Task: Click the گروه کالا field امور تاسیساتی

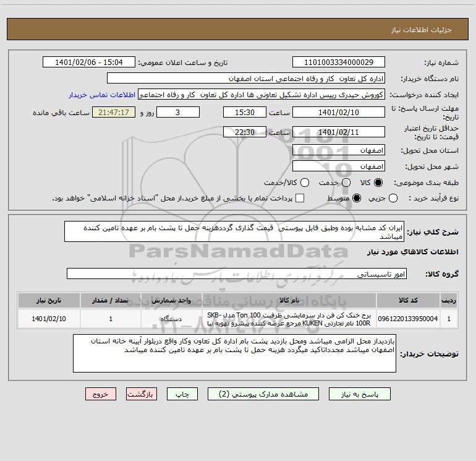Action: [x=237, y=274]
